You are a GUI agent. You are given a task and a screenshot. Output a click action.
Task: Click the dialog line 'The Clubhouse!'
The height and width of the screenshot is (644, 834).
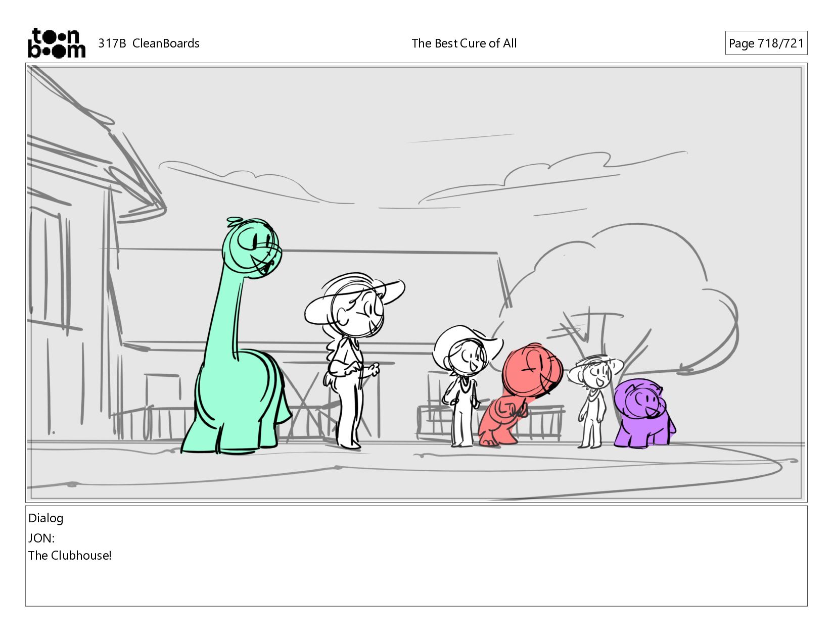pyautogui.click(x=70, y=556)
